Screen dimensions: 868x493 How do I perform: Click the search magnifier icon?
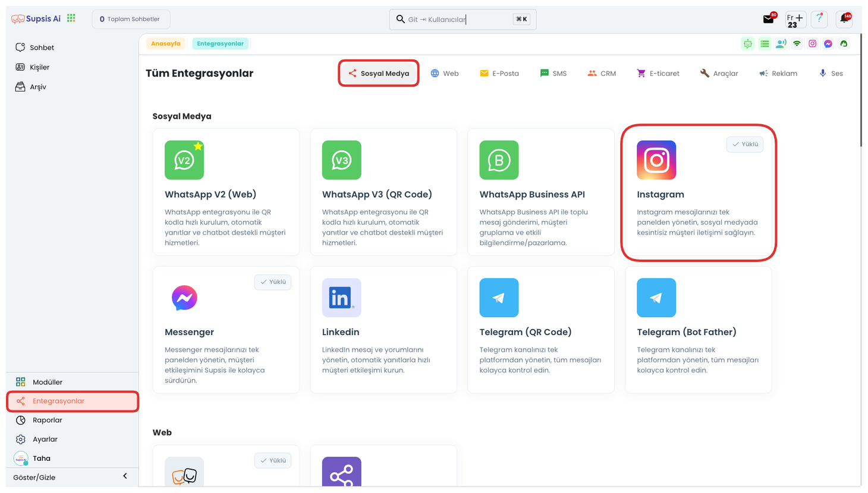[401, 19]
